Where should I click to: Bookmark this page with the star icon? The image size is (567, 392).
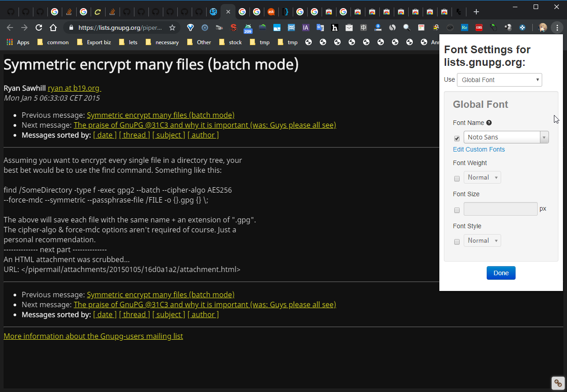[172, 28]
